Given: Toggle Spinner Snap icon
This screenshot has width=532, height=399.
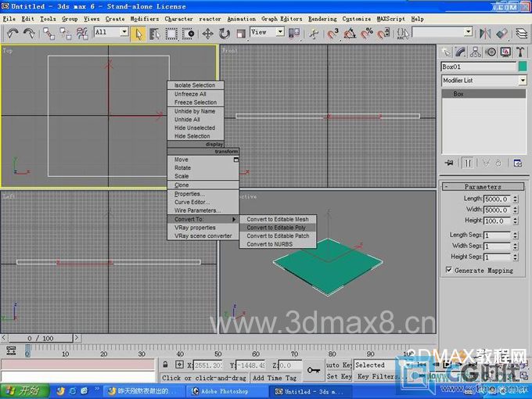Looking at the screenshot, I should coord(383,33).
